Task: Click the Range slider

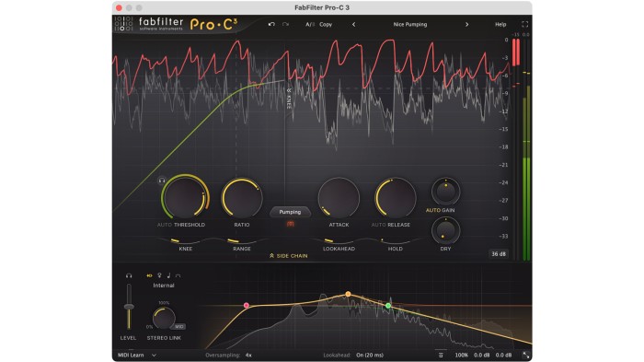Action: 241,240
